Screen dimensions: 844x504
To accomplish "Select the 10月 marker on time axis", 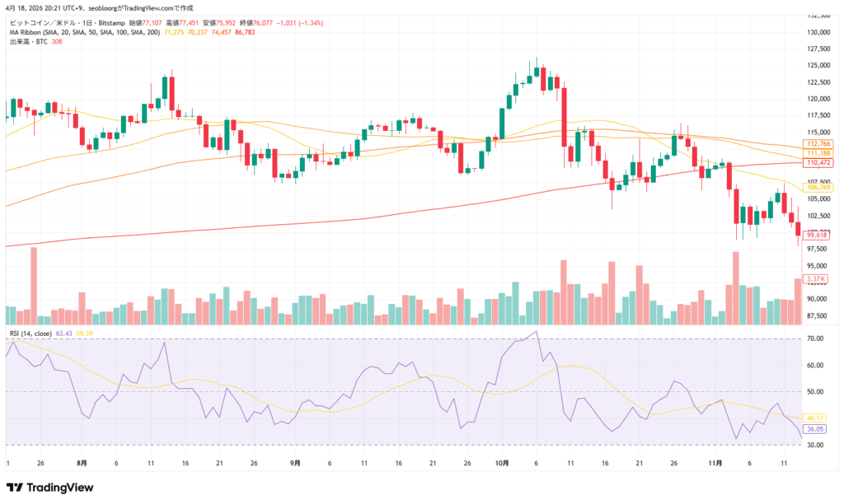I will [502, 464].
